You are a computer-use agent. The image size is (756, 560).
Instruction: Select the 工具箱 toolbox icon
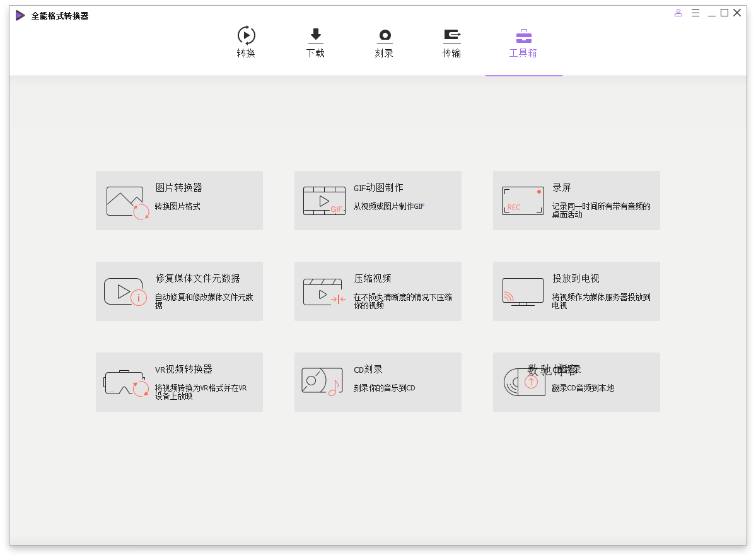(523, 36)
